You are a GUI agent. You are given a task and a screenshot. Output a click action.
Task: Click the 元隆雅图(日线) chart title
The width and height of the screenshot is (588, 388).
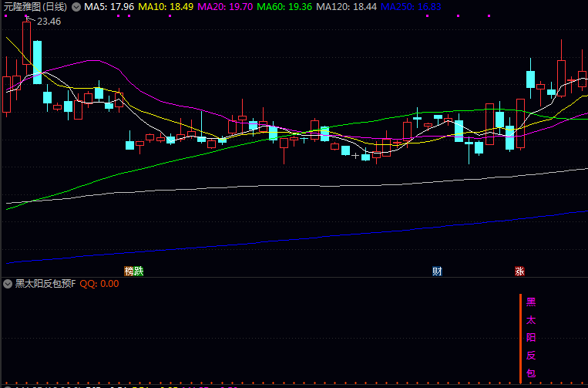click(x=35, y=6)
